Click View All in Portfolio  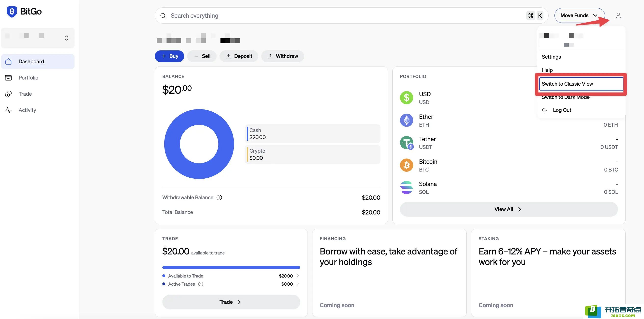509,209
